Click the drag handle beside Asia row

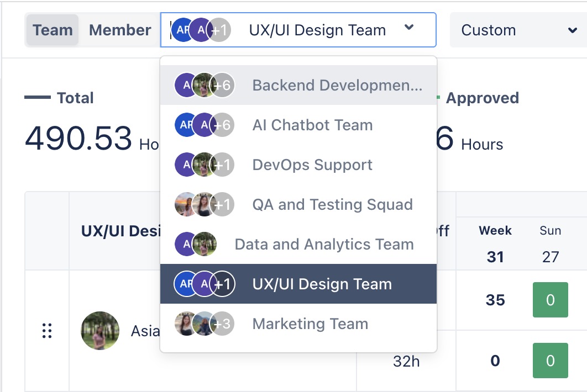[47, 331]
